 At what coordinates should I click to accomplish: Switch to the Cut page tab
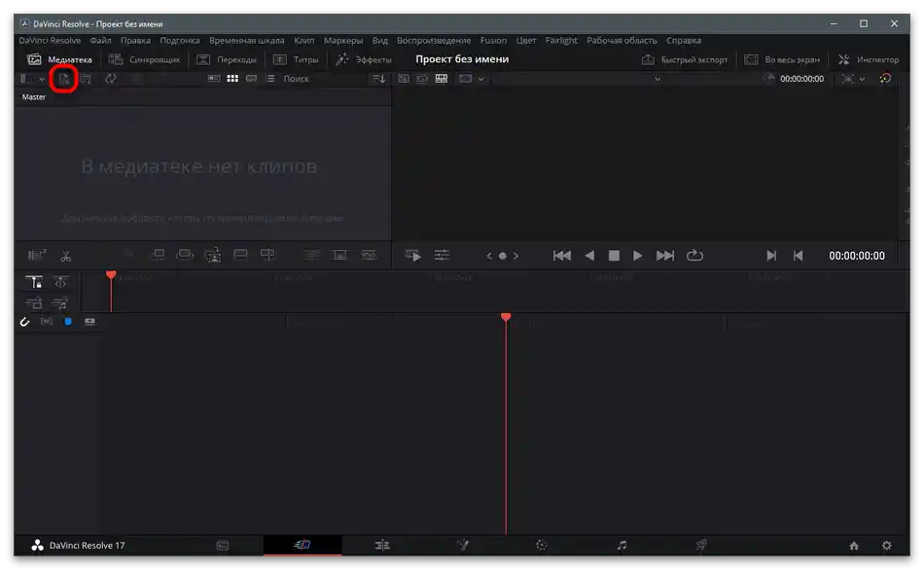(x=302, y=546)
